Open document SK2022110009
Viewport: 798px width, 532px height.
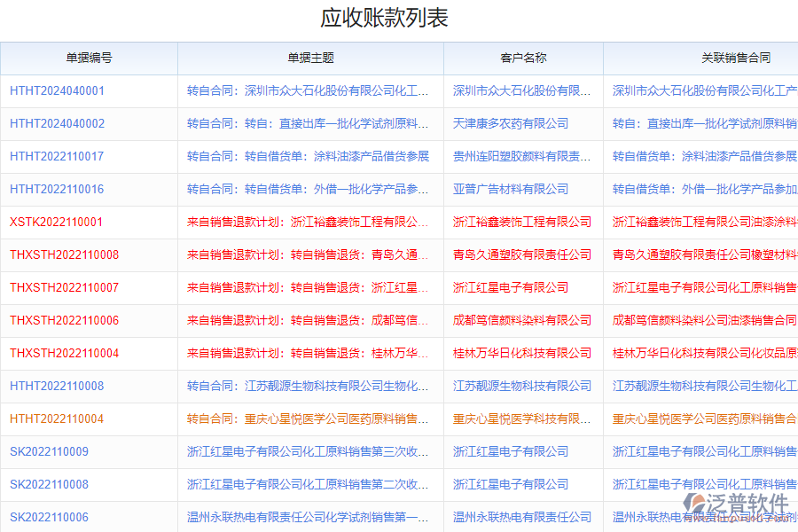(x=47, y=451)
